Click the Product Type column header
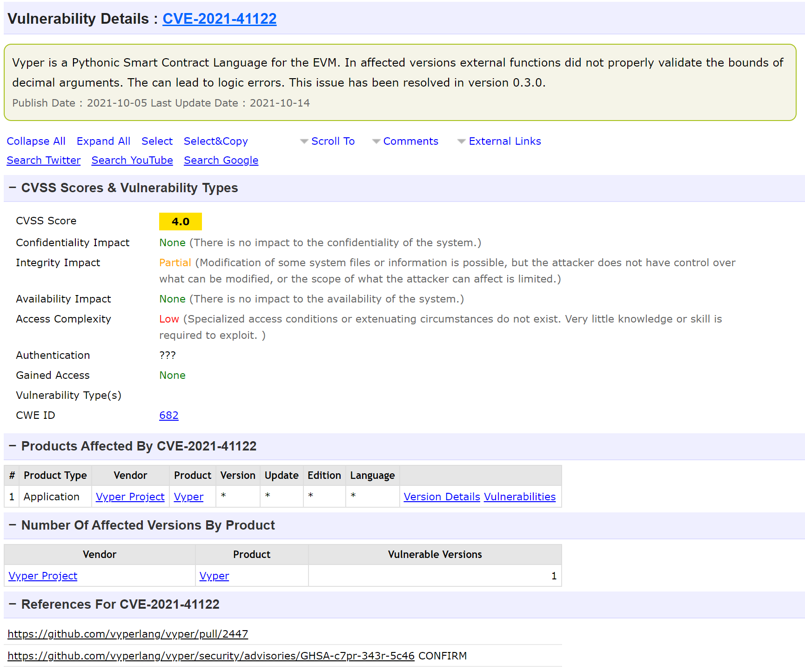Screen dimensions: 805x672 click(x=55, y=475)
